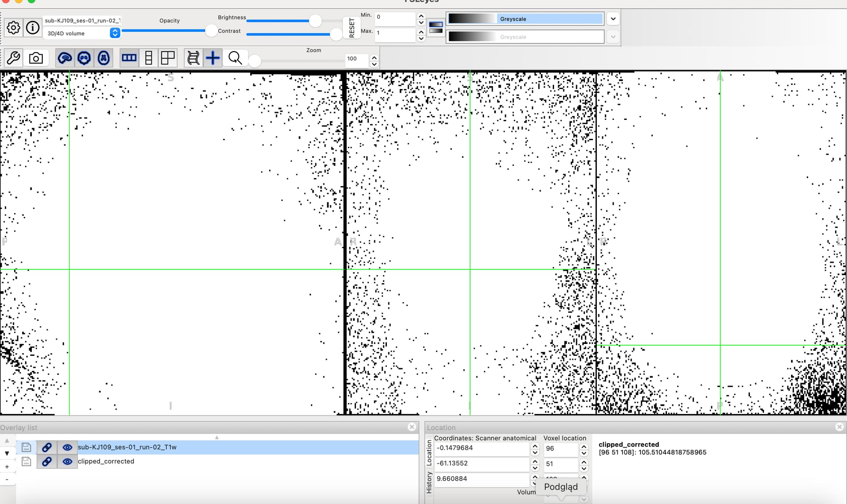The height and width of the screenshot is (504, 847).
Task: Select the Location tab
Action: 429,452
